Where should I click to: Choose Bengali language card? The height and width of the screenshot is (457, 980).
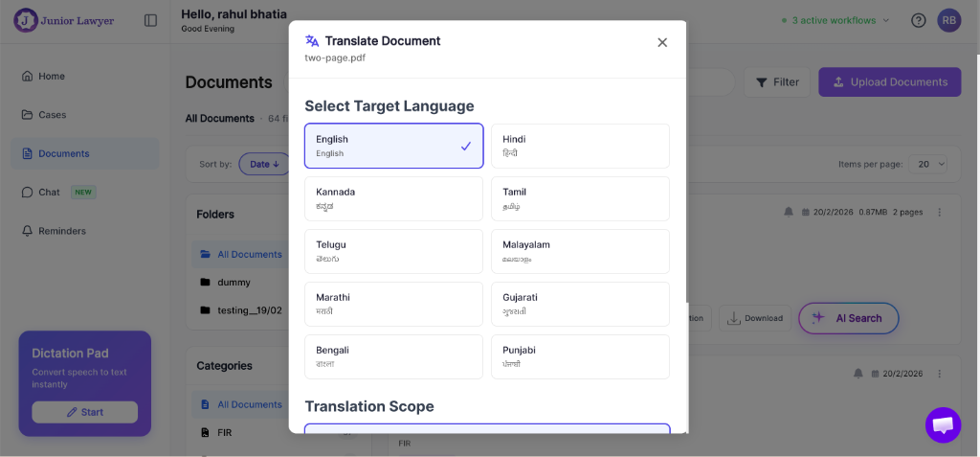(393, 356)
